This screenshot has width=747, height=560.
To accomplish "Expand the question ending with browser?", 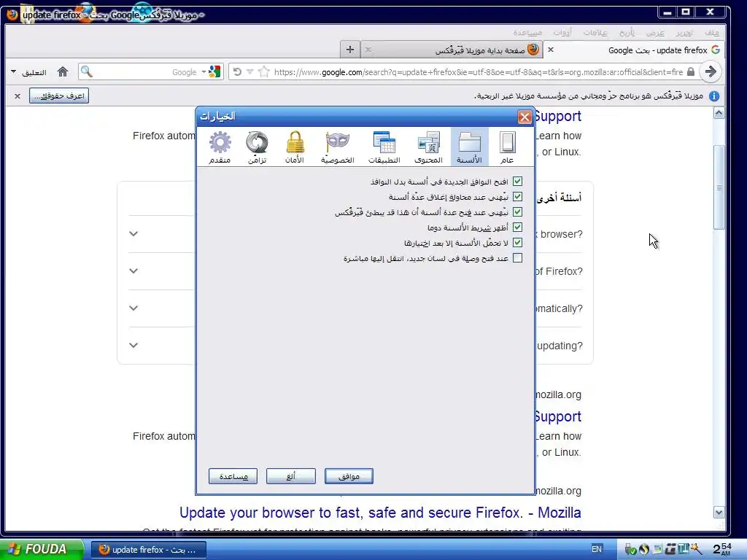I will pyautogui.click(x=133, y=234).
